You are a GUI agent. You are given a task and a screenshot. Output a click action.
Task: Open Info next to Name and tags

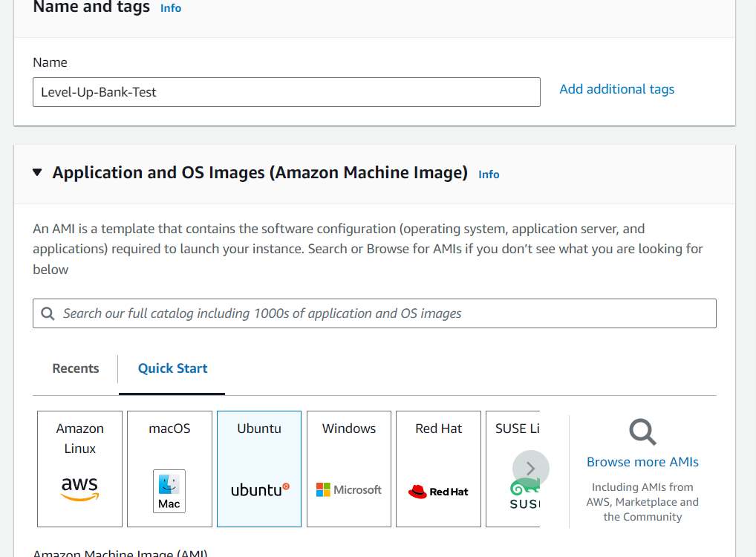[170, 7]
